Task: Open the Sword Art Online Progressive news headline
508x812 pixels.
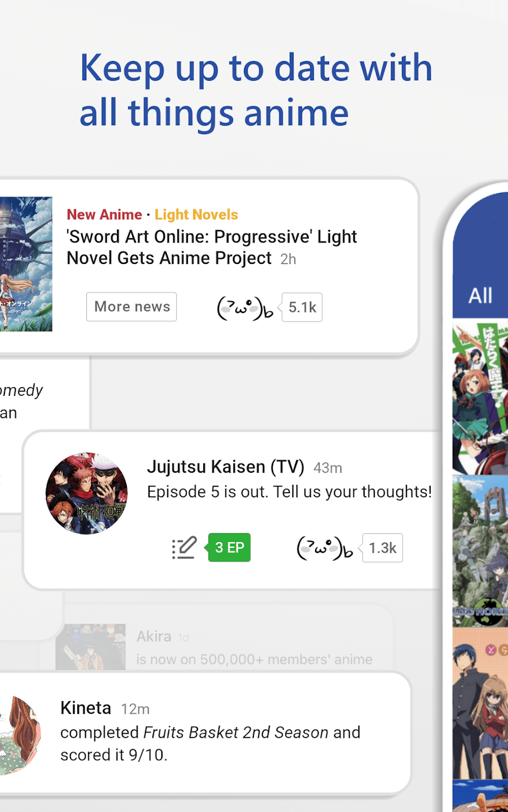Action: 212,247
